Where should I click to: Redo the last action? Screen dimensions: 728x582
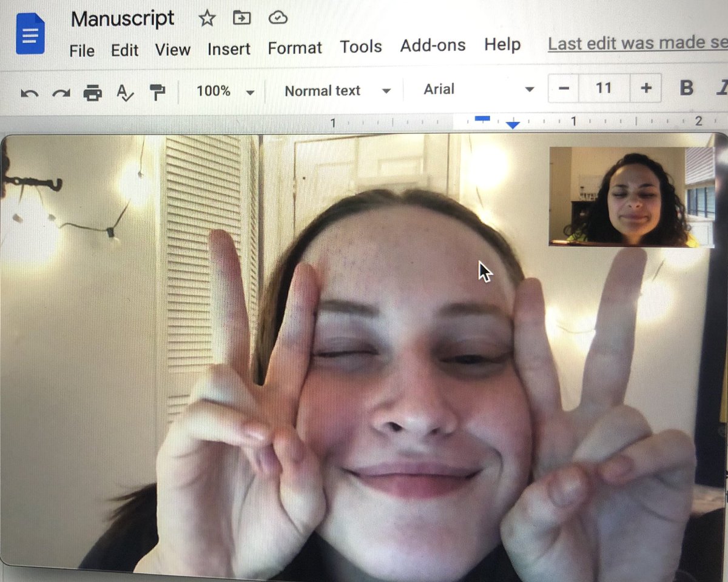(x=61, y=93)
